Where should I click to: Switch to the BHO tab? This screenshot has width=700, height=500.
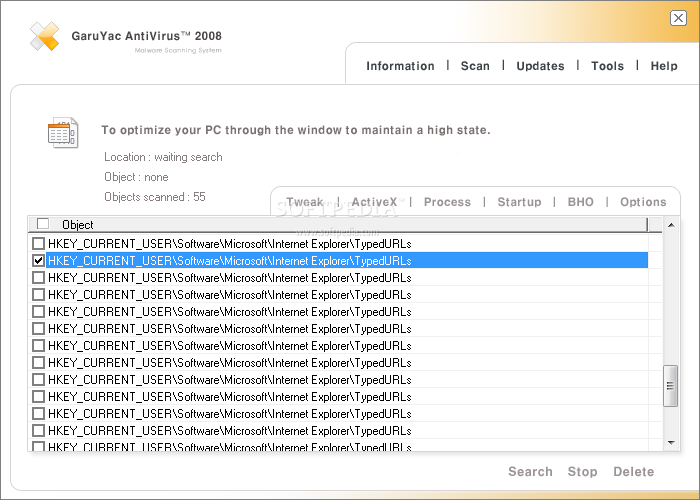coord(580,202)
